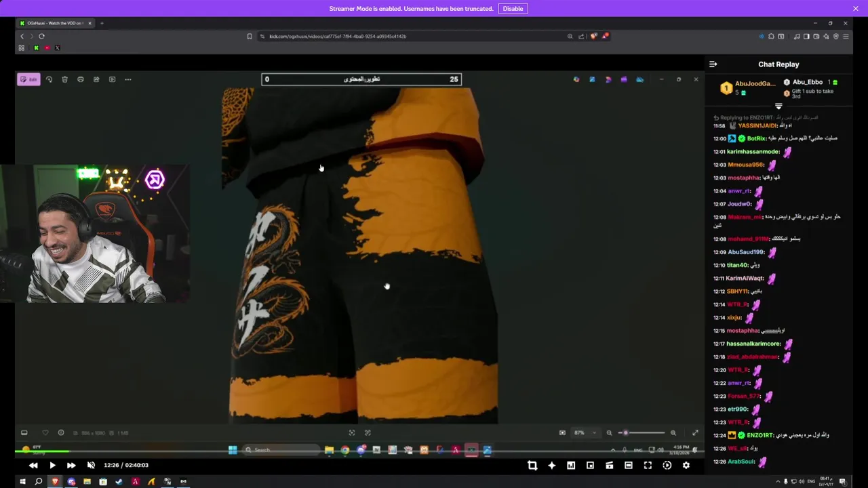Click the browser address bar URL
The image size is (868, 488).
coord(338,36)
